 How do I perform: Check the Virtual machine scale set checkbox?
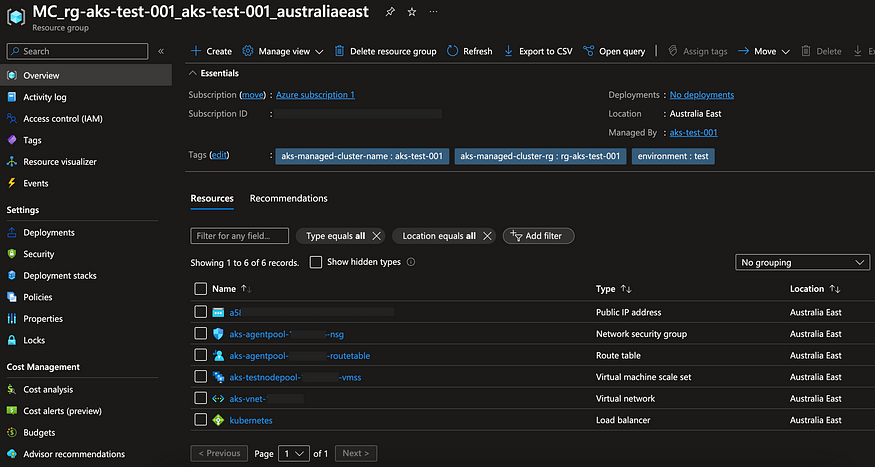tap(200, 377)
